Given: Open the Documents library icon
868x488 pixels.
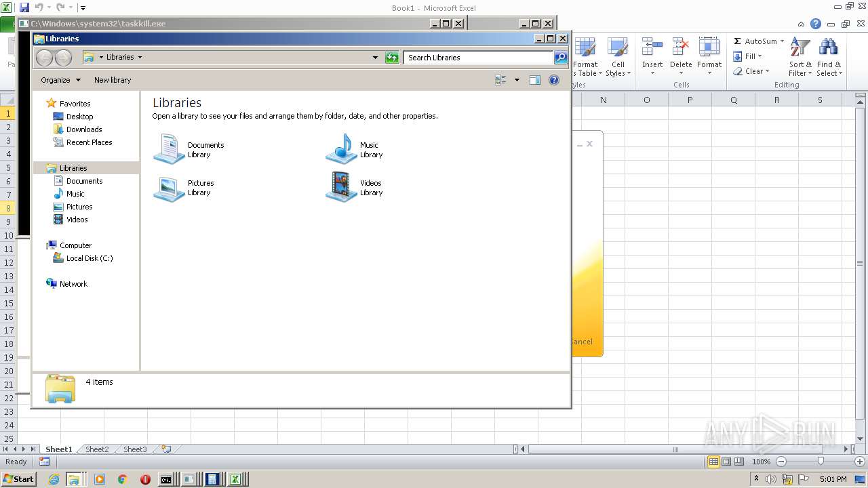Looking at the screenshot, I should point(169,149).
